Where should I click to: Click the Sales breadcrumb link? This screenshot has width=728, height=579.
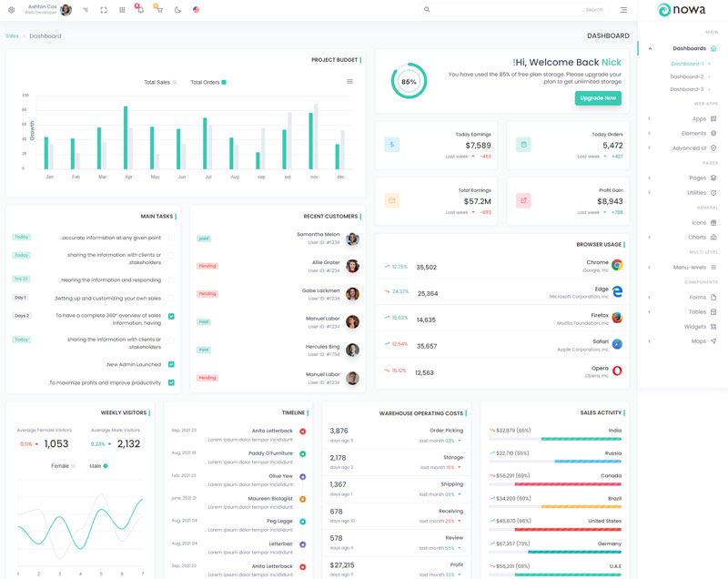tap(12, 36)
